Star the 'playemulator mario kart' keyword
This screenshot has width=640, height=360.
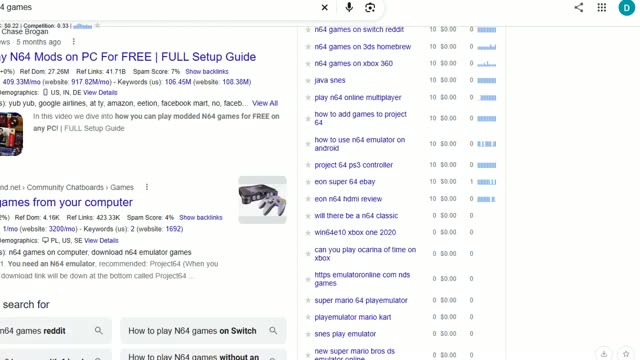coord(308,317)
